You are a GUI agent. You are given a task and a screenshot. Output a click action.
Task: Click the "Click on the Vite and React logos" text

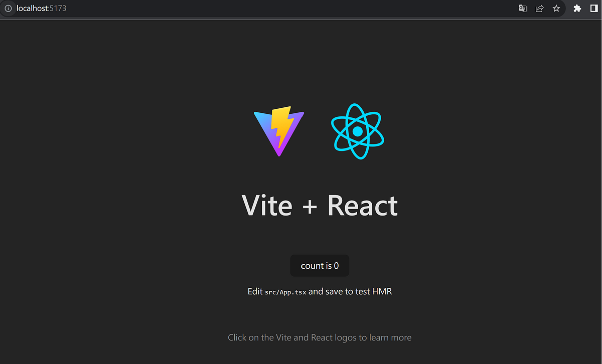tap(320, 337)
